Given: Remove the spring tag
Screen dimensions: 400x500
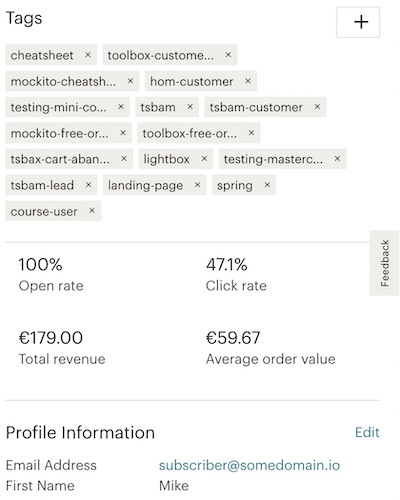Looking at the screenshot, I should pyautogui.click(x=267, y=185).
